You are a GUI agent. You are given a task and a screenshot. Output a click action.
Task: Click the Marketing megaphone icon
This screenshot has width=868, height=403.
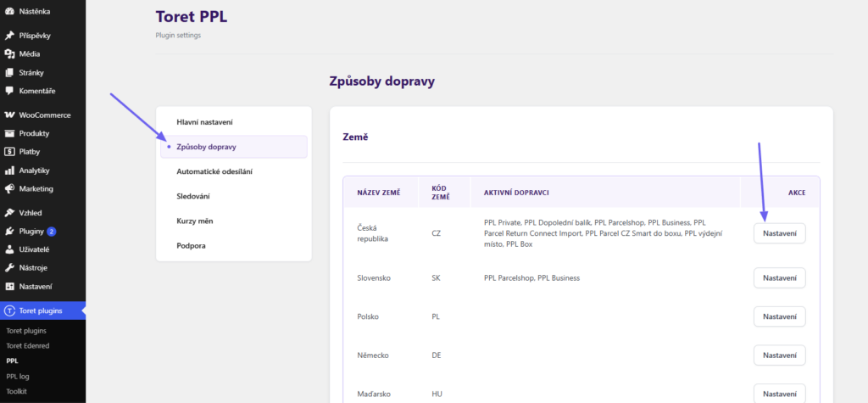coord(8,188)
